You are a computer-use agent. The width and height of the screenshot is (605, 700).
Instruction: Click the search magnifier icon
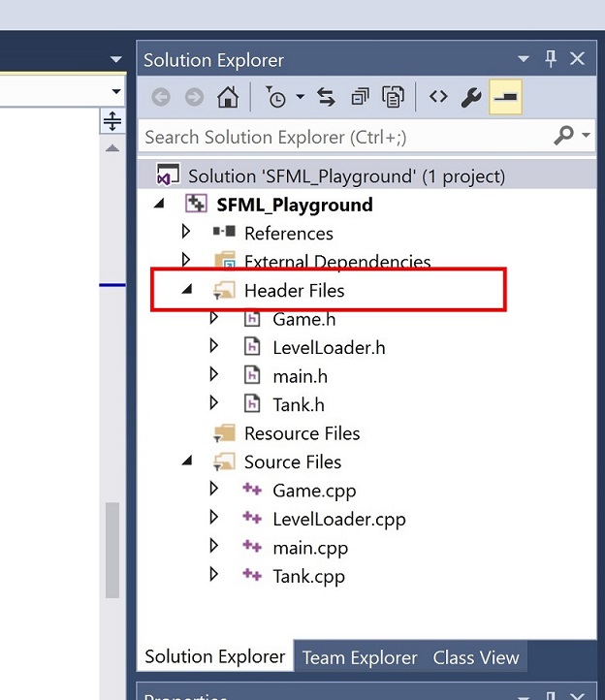click(563, 137)
